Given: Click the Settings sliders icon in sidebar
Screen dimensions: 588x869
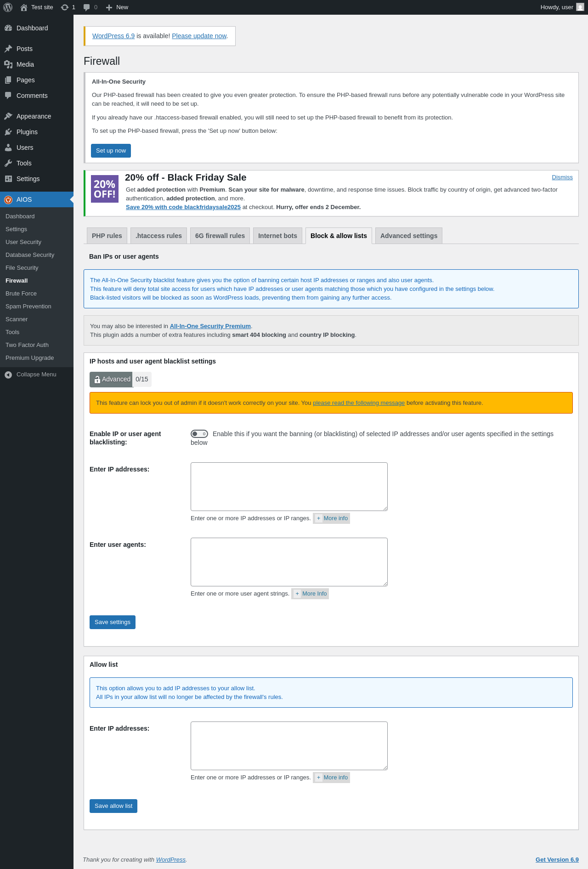Looking at the screenshot, I should coord(8,179).
